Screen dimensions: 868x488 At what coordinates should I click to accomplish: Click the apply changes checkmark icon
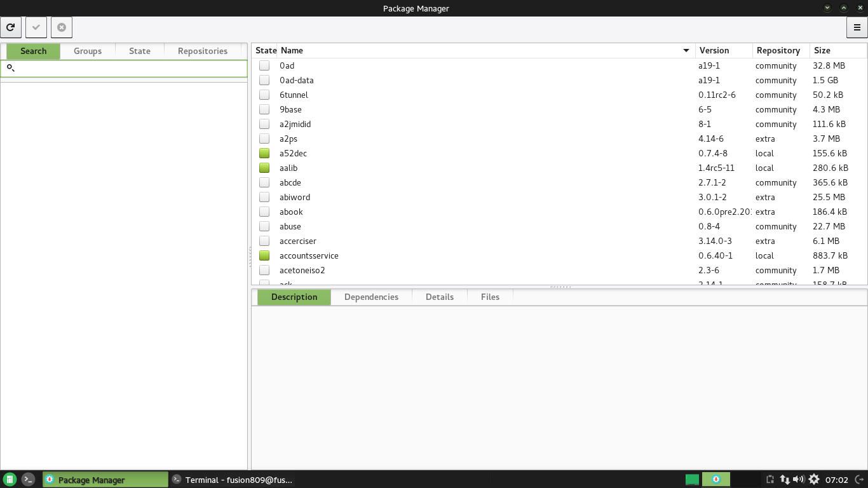pyautogui.click(x=36, y=27)
